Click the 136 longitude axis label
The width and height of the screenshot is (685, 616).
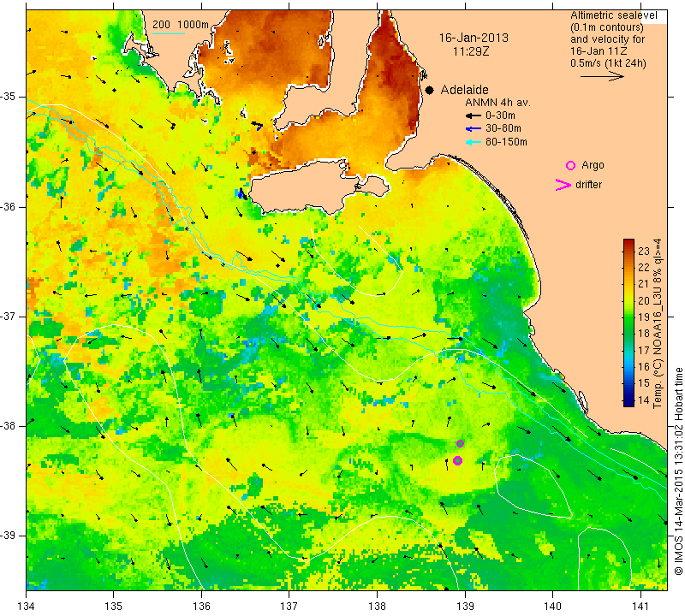coord(201,606)
